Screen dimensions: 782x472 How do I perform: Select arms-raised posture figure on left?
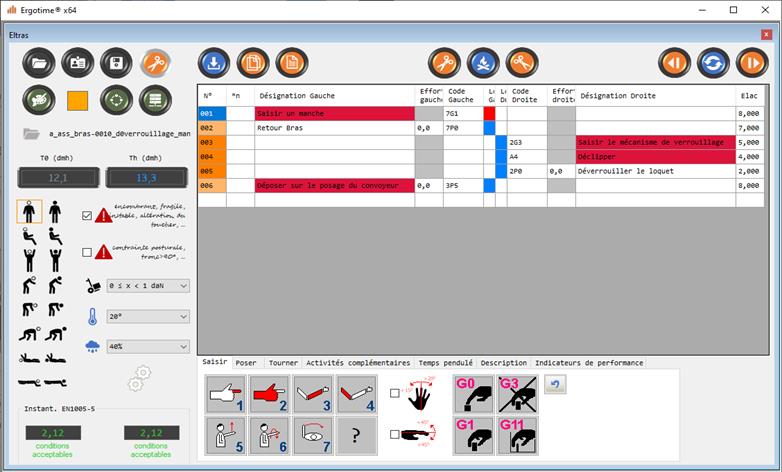pyautogui.click(x=29, y=260)
